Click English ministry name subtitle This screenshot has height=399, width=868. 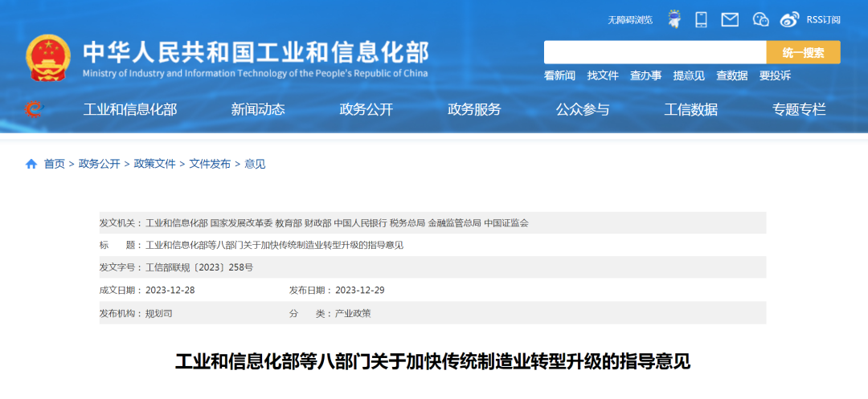(x=256, y=74)
